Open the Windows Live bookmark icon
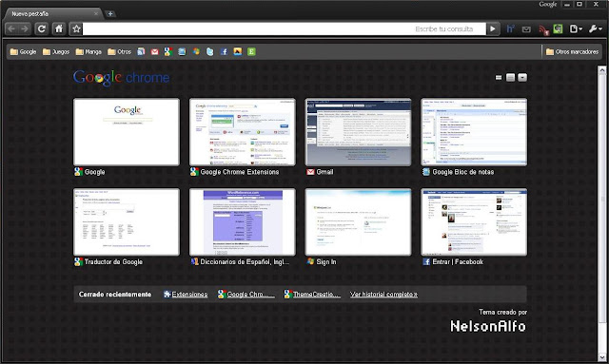This screenshot has width=609, height=364. pyautogui.click(x=196, y=51)
